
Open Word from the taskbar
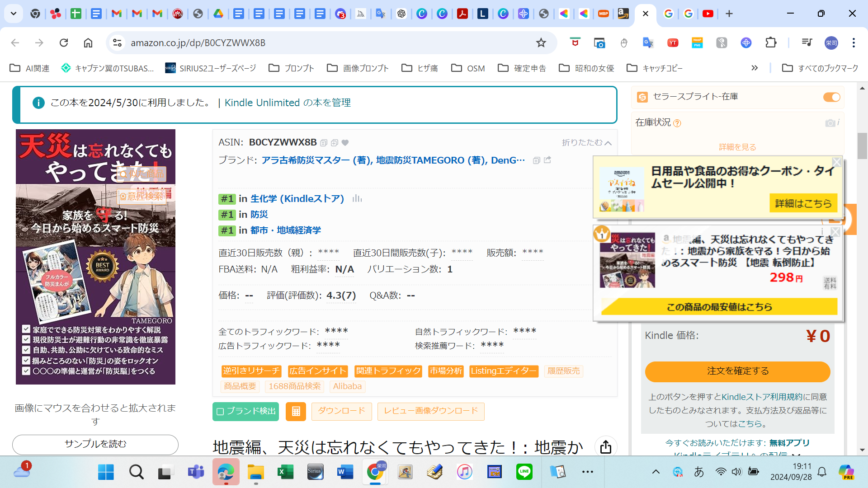345,472
